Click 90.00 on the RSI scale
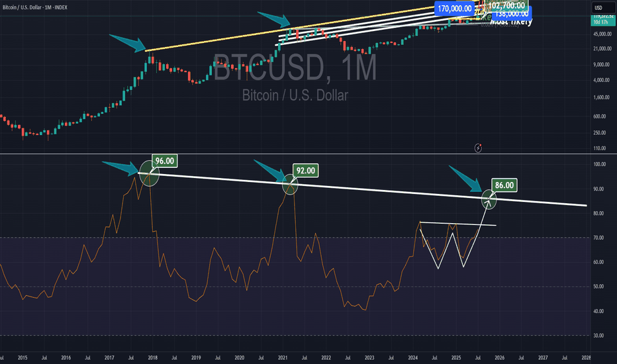Image resolution: width=617 pixels, height=364 pixels. [x=599, y=189]
